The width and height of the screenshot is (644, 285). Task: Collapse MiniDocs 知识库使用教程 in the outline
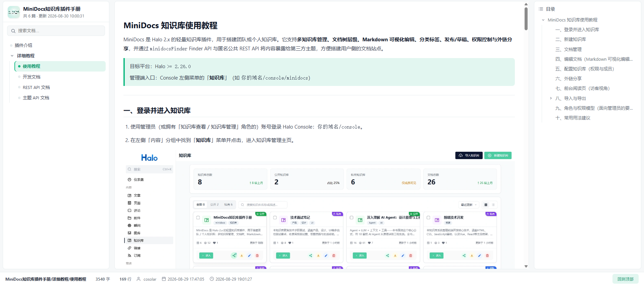543,20
